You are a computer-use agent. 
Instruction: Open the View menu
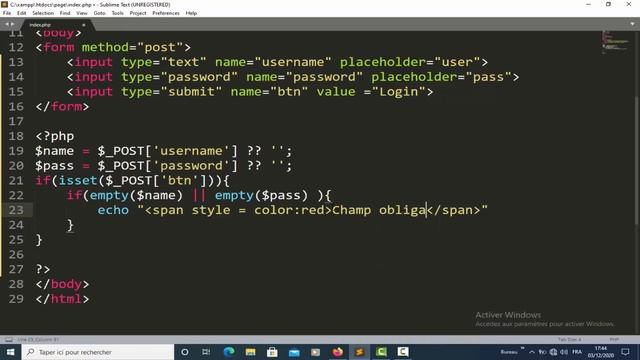coord(82,13)
